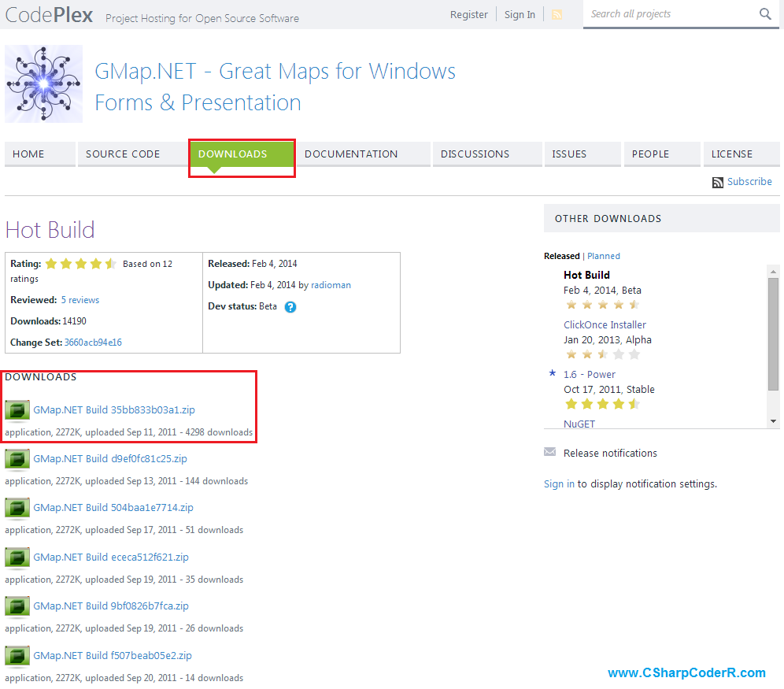Open the GMap.NET project logo
Viewport: 784px width, 689px height.
pyautogui.click(x=43, y=84)
